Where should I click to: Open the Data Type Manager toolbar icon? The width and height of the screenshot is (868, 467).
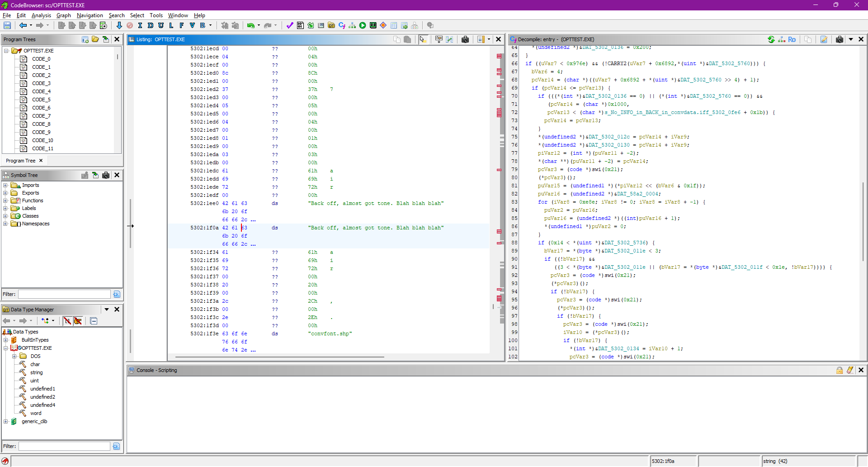331,25
